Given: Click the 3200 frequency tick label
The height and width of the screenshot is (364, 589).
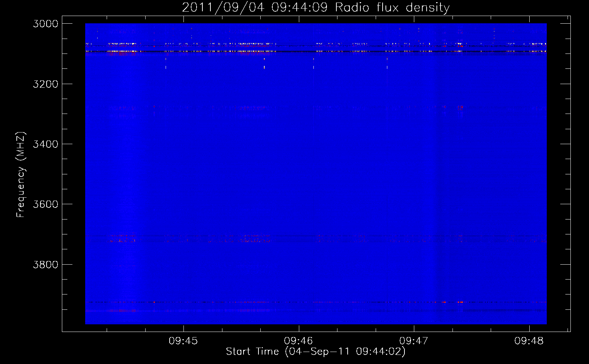Looking at the screenshot, I should pyautogui.click(x=46, y=84).
